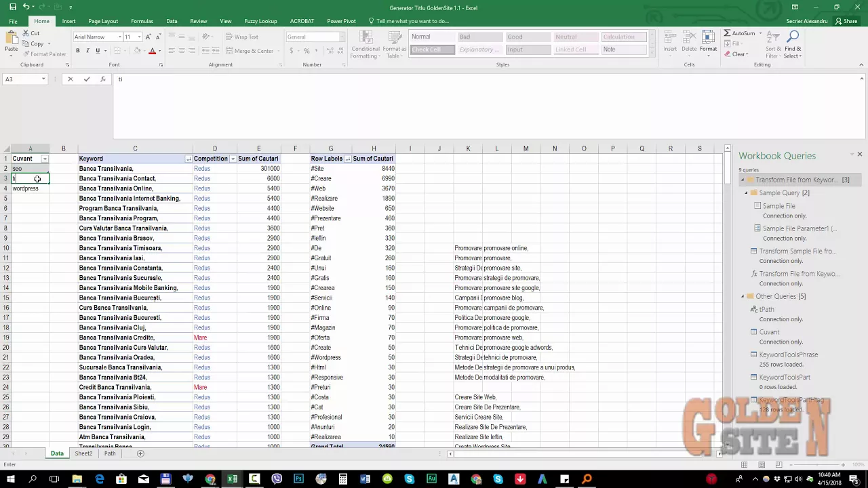
Task: Click the Copy button in Clipboard
Action: point(32,43)
